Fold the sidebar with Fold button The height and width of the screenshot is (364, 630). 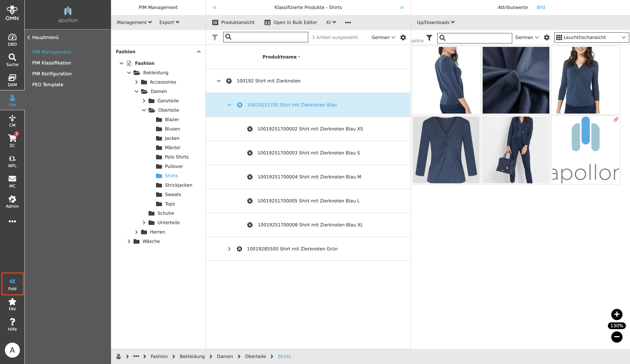[12, 284]
